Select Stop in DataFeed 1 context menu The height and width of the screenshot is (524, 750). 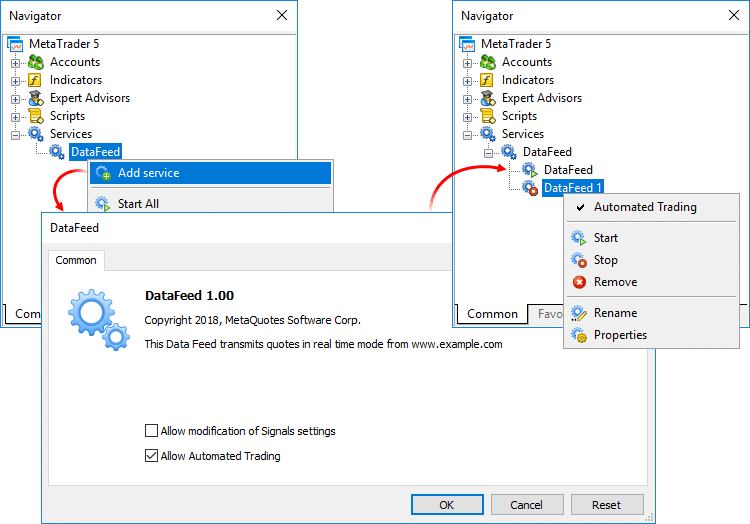[x=651, y=260]
